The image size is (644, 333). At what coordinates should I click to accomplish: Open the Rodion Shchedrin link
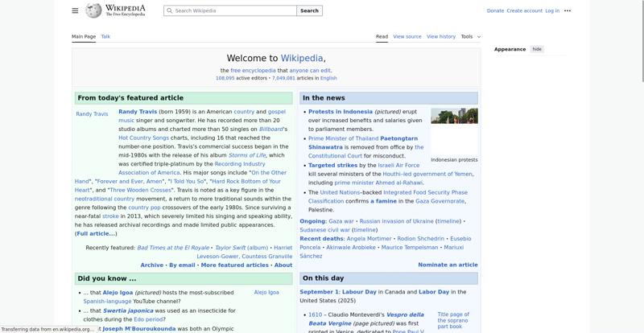420,239
